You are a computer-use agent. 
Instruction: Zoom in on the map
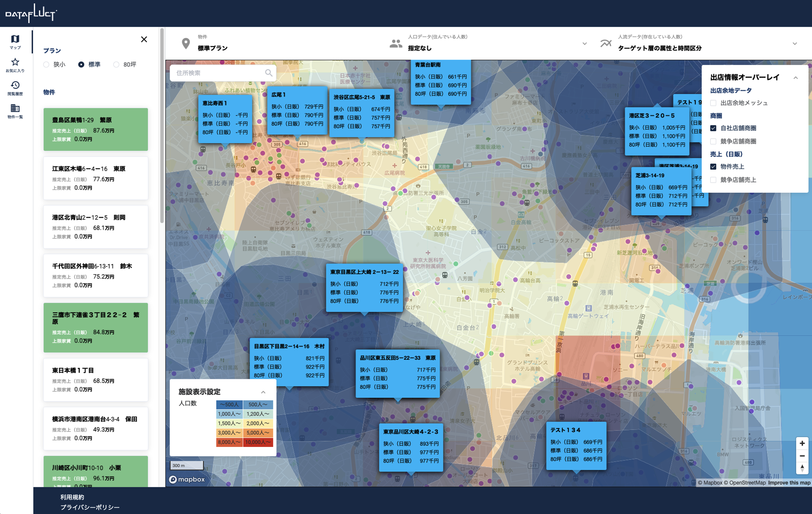tap(802, 443)
